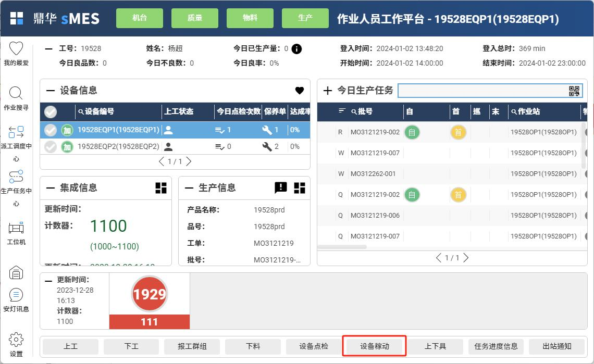Click the 报工群组 button
The image size is (594, 364).
(192, 346)
